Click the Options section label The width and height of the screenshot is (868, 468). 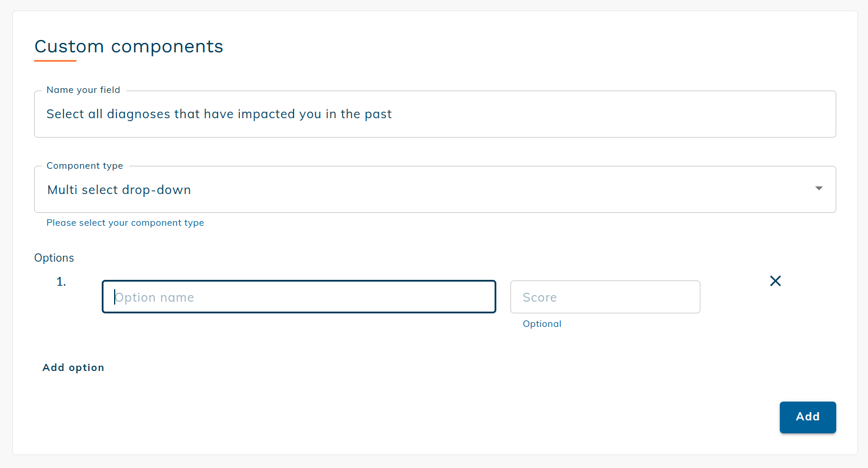click(54, 258)
